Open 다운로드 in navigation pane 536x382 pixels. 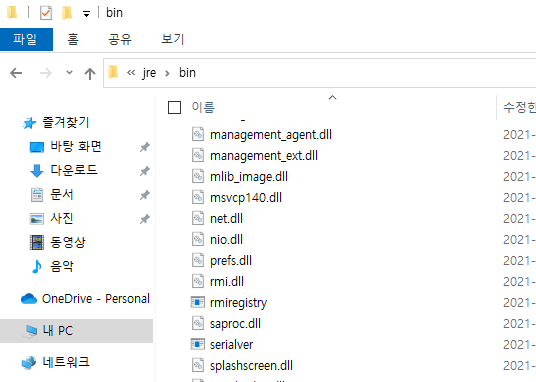point(74,170)
